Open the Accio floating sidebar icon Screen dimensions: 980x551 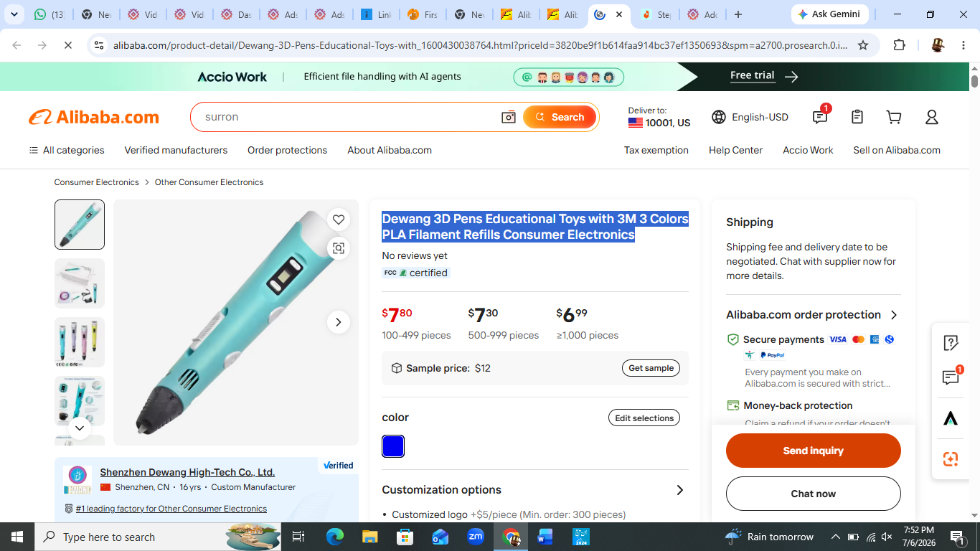click(x=951, y=419)
